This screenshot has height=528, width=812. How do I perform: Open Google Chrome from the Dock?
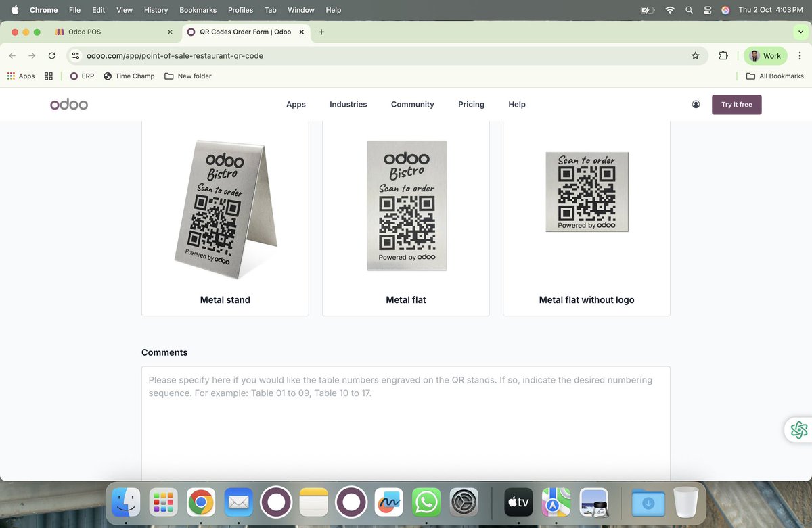[201, 502]
